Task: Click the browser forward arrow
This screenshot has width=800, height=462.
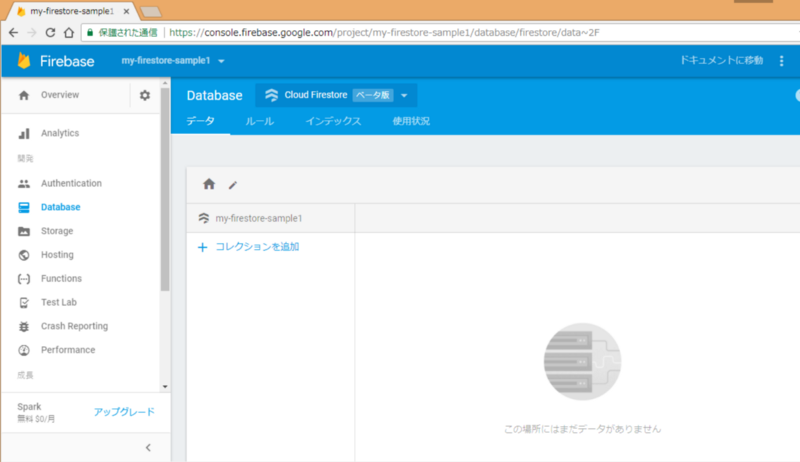Action: point(32,33)
